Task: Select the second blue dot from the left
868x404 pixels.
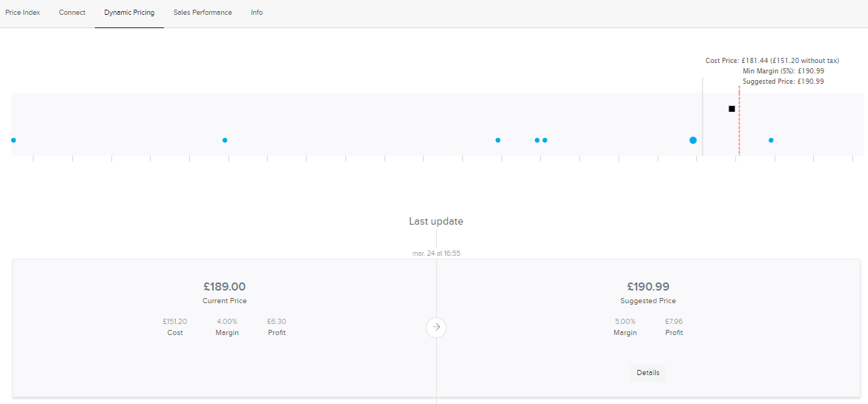Action: tap(225, 140)
